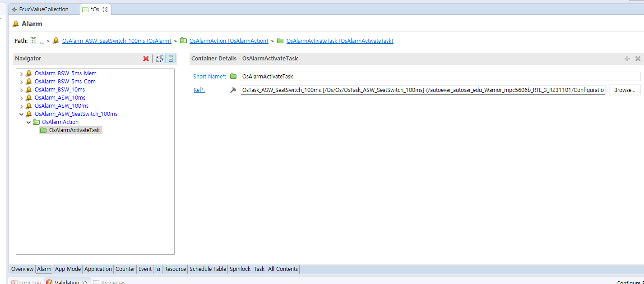The width and height of the screenshot is (644, 284).
Task: Switch to the All Contents bottom tab
Action: click(x=283, y=269)
